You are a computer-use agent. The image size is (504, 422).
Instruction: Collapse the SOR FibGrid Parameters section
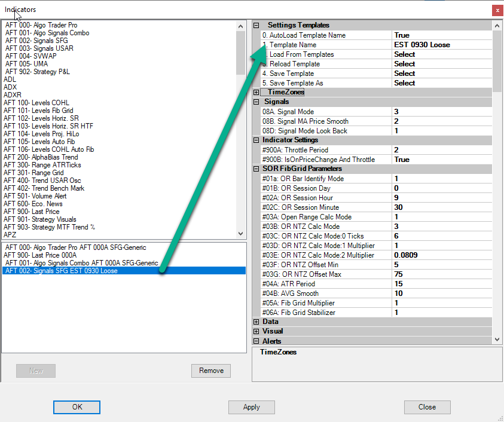click(x=256, y=169)
